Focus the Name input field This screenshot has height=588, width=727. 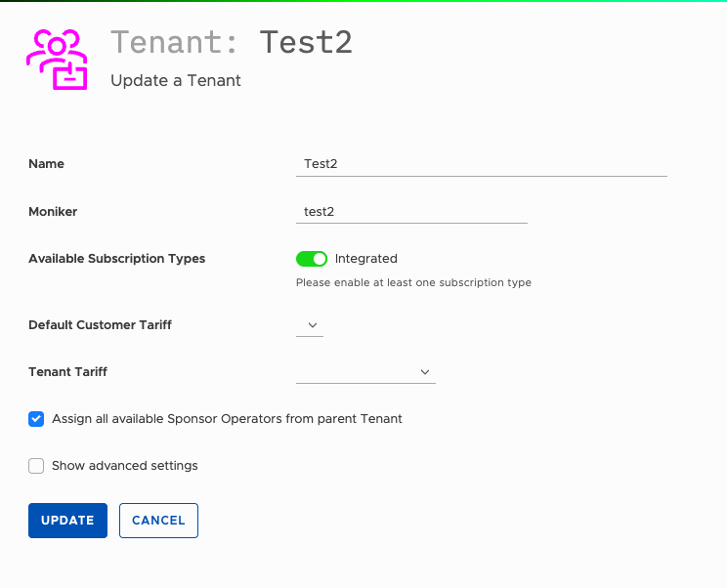point(482,164)
